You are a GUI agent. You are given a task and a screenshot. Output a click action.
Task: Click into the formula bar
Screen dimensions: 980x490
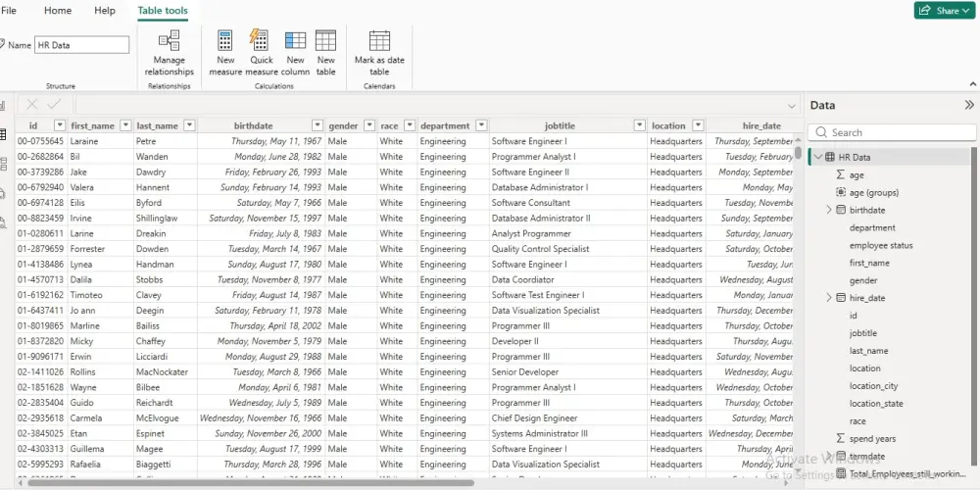click(x=429, y=105)
